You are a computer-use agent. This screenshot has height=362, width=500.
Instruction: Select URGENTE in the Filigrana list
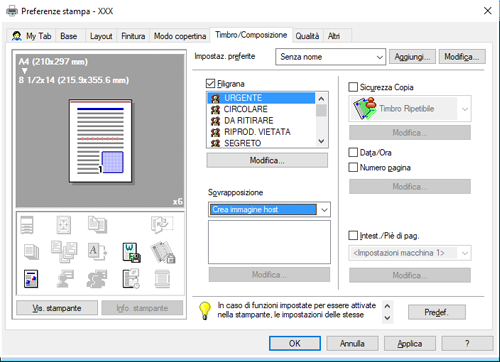pyautogui.click(x=261, y=98)
